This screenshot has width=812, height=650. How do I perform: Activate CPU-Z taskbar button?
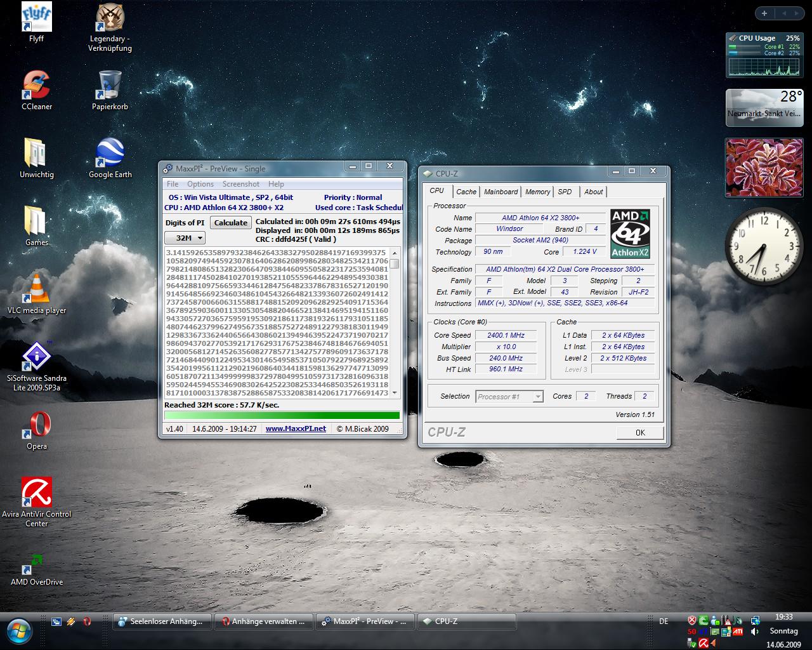coord(467,621)
